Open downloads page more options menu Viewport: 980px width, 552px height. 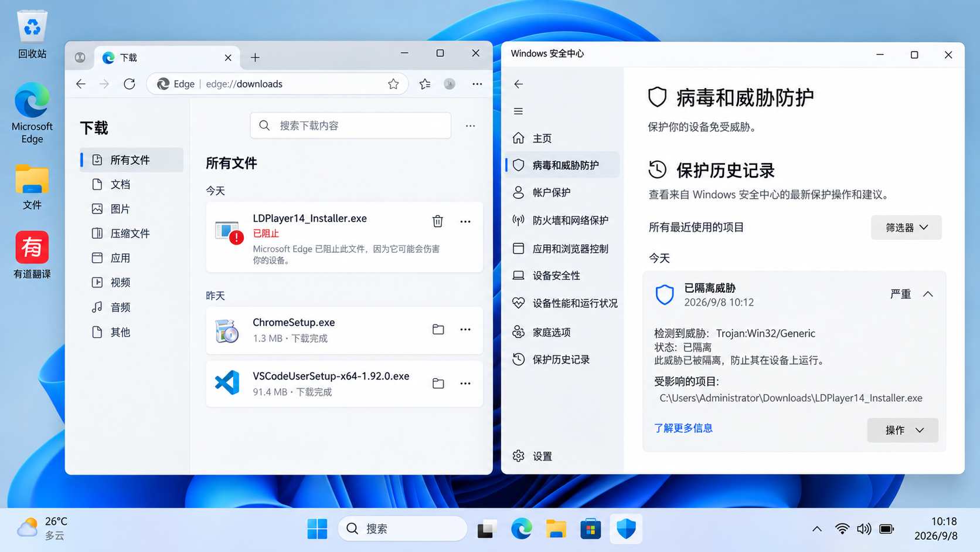pos(470,126)
